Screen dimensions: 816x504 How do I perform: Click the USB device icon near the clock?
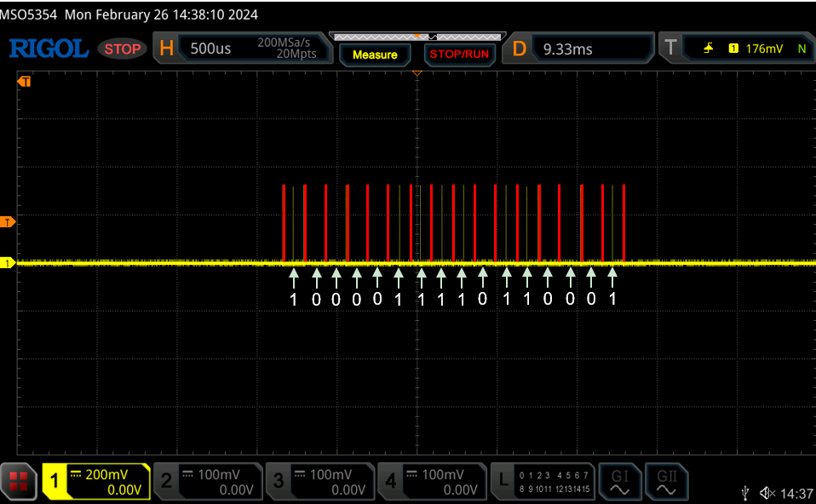pyautogui.click(x=746, y=492)
